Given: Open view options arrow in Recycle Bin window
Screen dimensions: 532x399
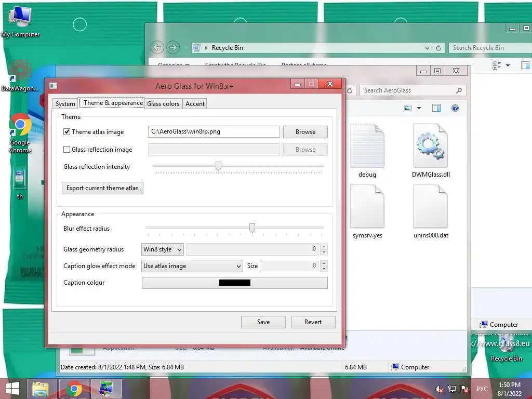Looking at the screenshot, I should pos(508,65).
